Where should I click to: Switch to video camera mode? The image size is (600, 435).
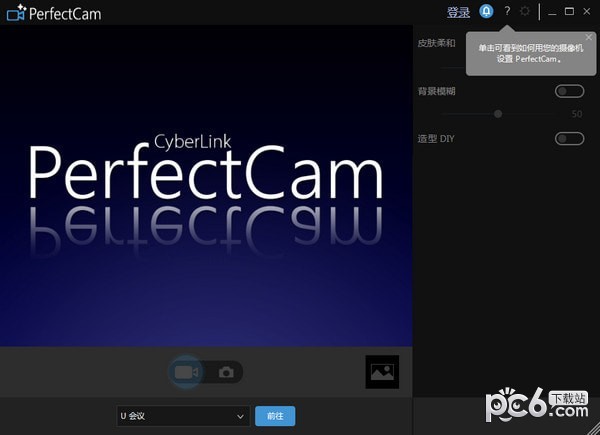(186, 372)
